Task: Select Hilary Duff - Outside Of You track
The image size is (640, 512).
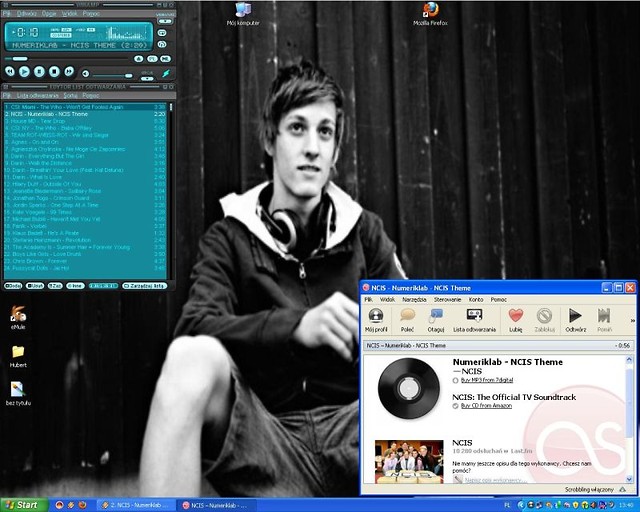Action: point(85,184)
